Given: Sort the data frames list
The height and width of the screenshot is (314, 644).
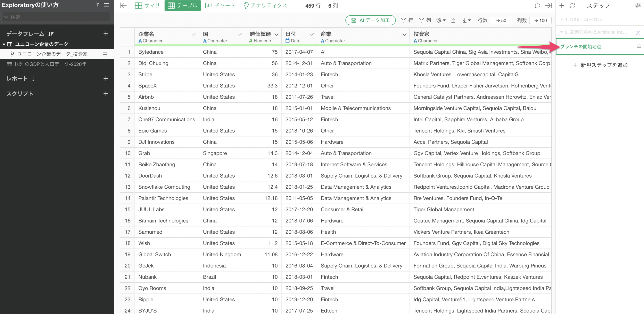Looking at the screenshot, I should pos(51,34).
